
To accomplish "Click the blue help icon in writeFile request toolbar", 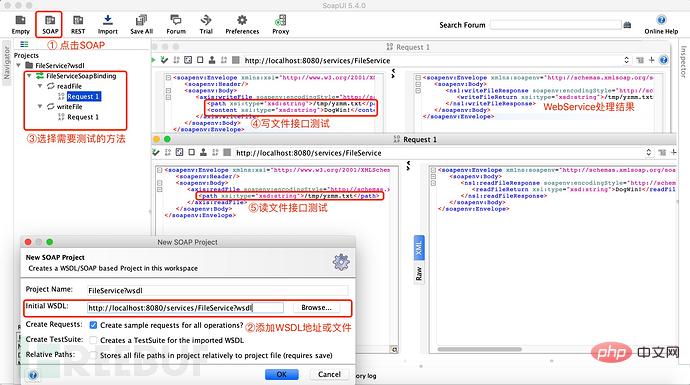I will 664,60.
